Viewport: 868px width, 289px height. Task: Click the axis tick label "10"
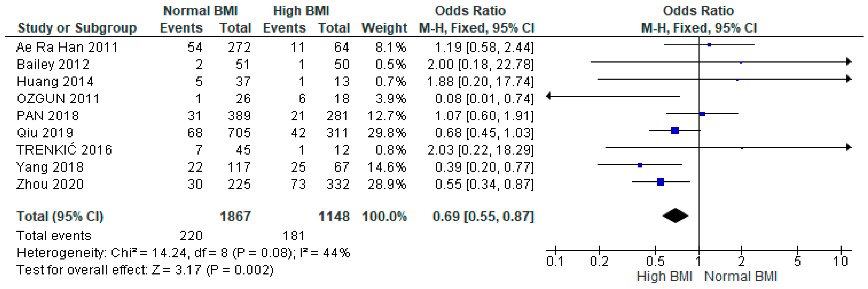[x=840, y=262]
